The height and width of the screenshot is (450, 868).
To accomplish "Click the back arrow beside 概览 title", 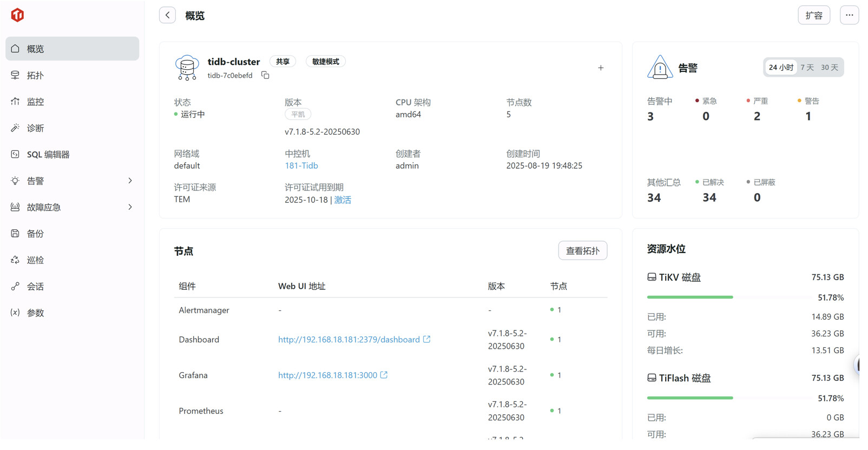I will point(167,15).
